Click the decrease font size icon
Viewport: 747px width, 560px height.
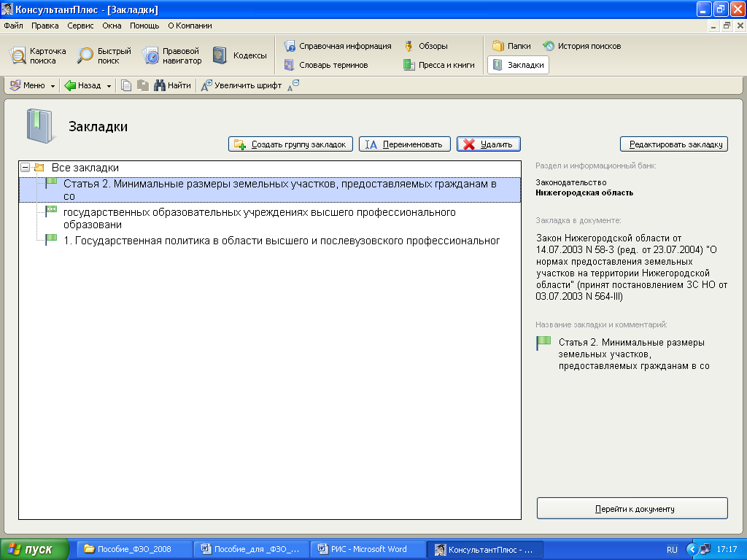tap(293, 86)
